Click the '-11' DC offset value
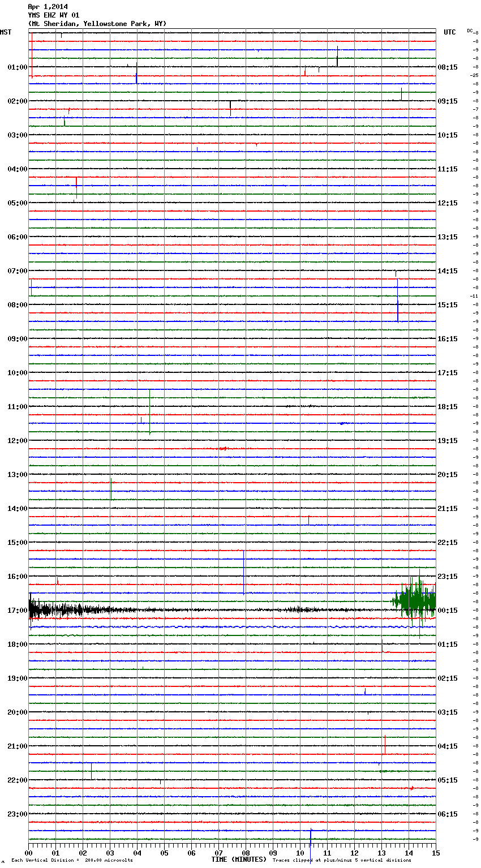This screenshot has height=868, width=481. point(474,296)
